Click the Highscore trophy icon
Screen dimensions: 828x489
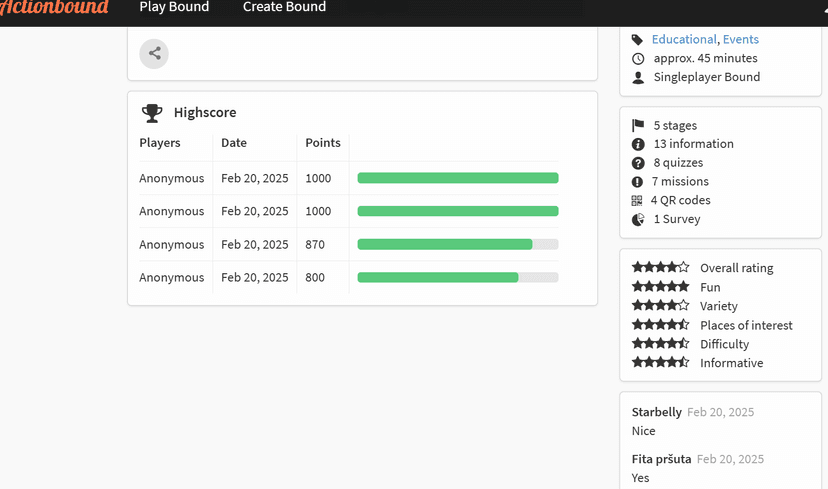click(152, 113)
